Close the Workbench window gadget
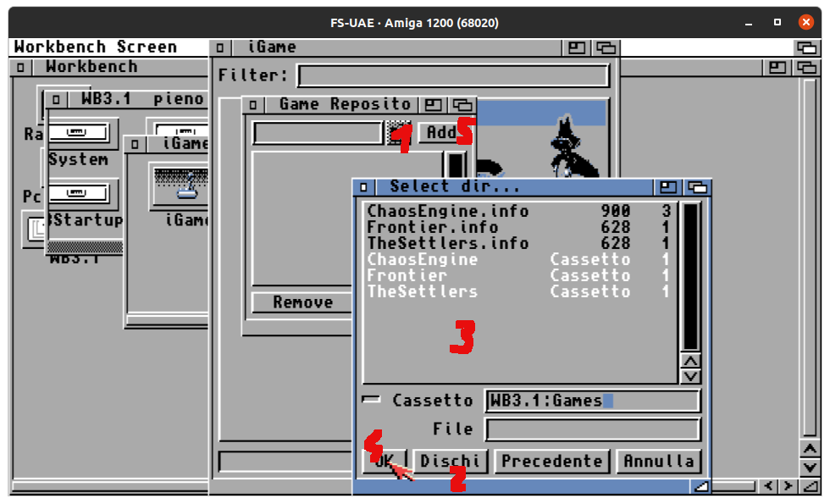 click(20, 67)
